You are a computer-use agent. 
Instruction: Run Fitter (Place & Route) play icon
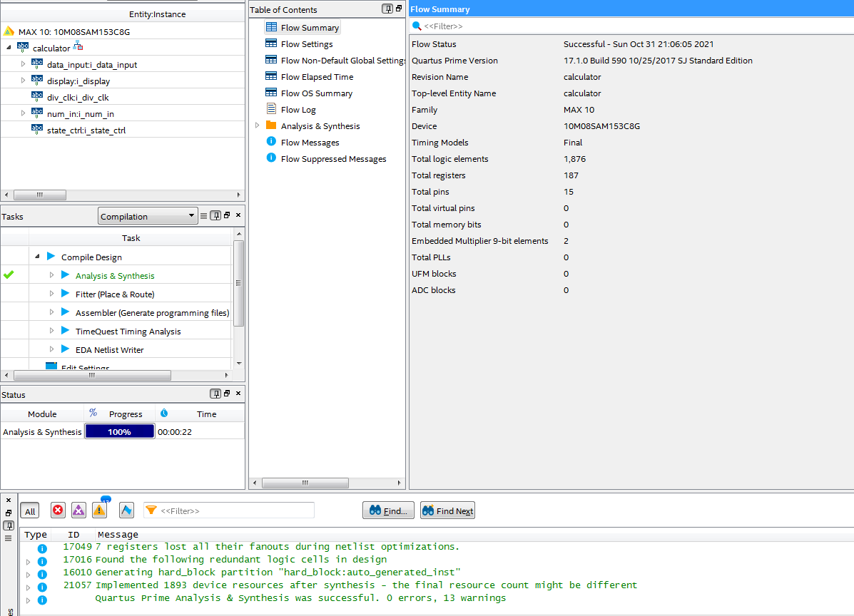point(66,294)
